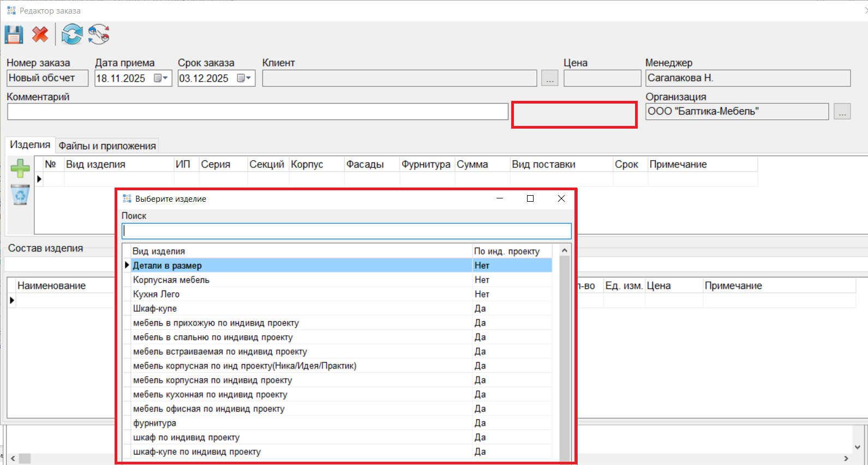Click the save floppy disk icon
This screenshot has width=868, height=465.
coord(14,35)
